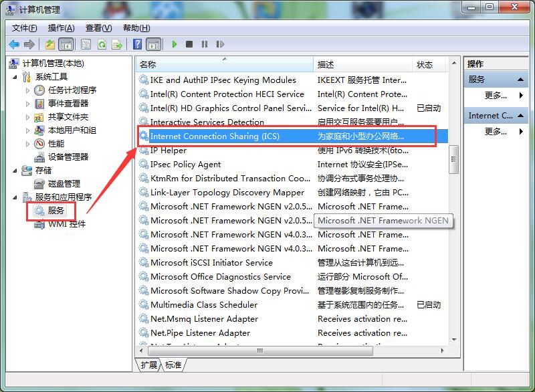Select 任务计划程序 in the tree
The width and height of the screenshot is (535, 392).
(72, 90)
